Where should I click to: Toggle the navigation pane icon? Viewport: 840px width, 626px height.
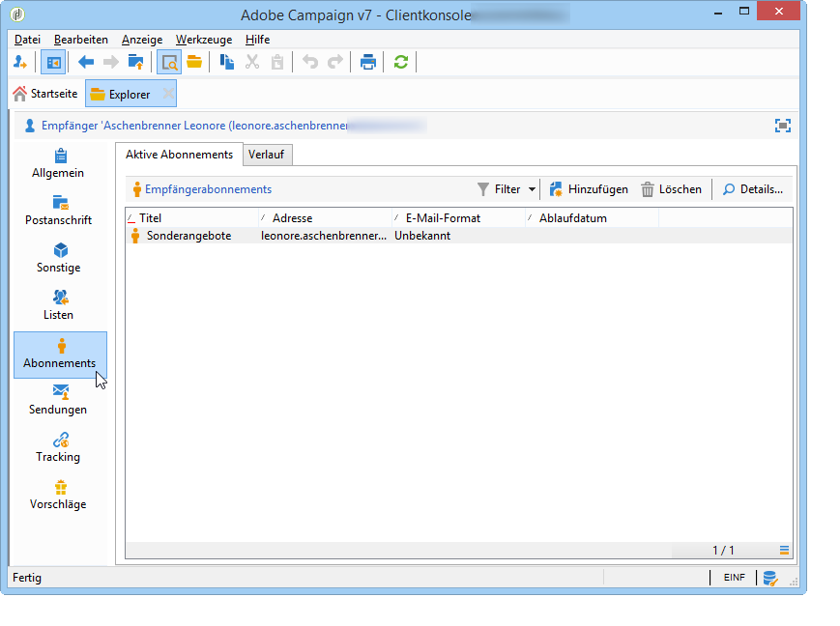tap(53, 62)
